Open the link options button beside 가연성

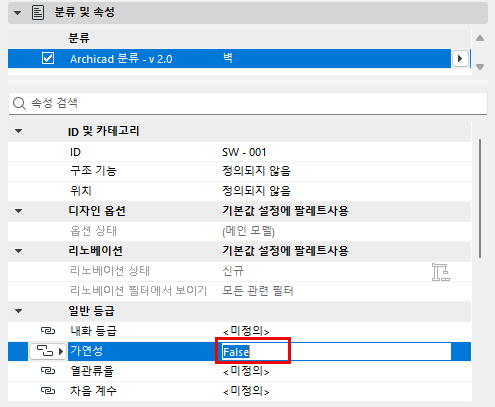(47, 351)
